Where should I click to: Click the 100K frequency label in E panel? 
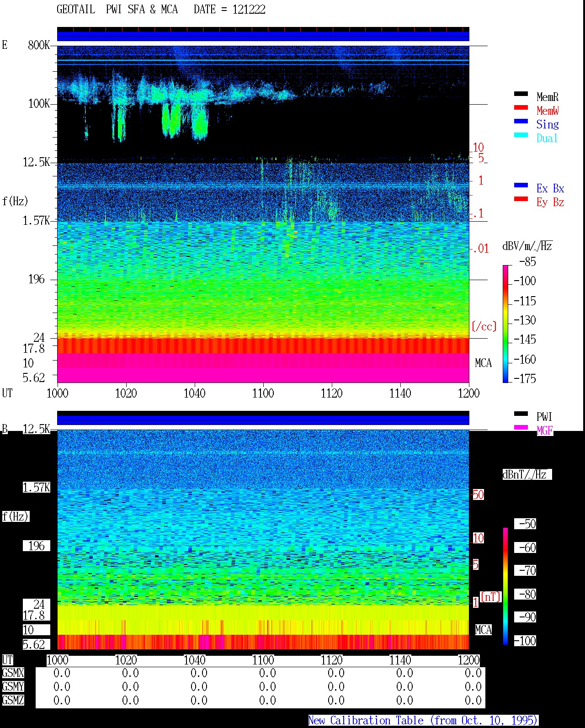pyautogui.click(x=39, y=103)
